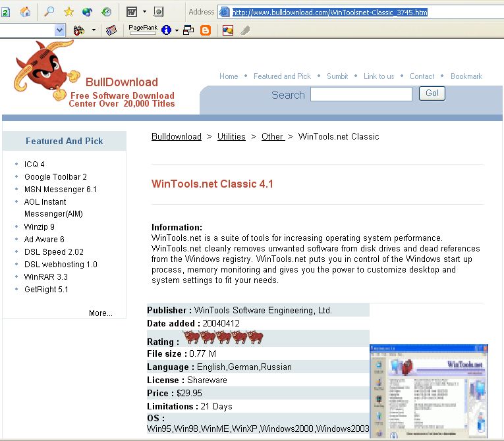
Task: Click the grayed highlighter pen icon
Action: [245, 30]
